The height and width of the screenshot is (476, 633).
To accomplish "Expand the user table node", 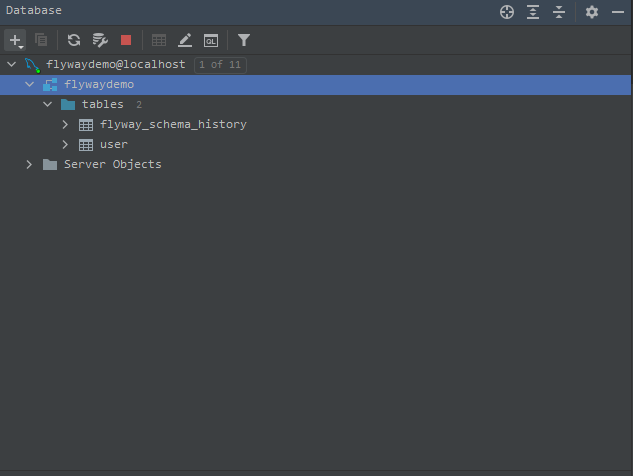I will [65, 144].
